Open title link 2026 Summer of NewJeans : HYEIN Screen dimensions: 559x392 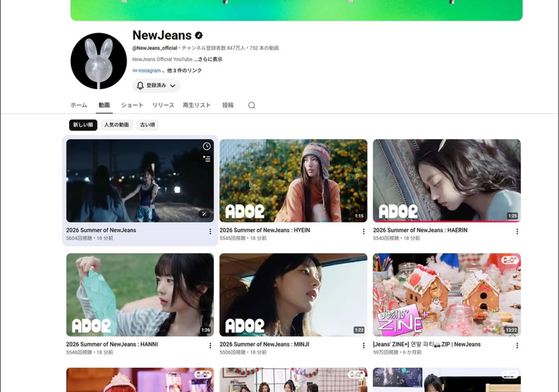pos(265,230)
